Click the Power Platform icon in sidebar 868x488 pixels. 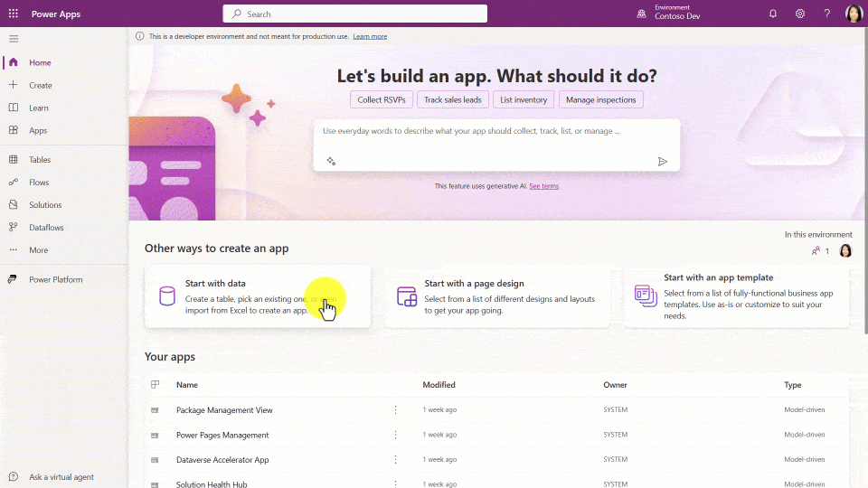[x=12, y=279]
